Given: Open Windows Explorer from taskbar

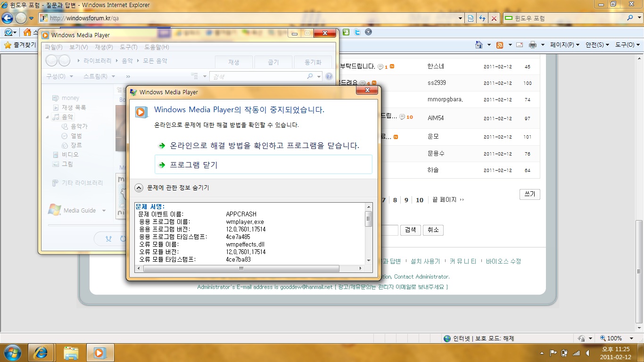Looking at the screenshot, I should [x=71, y=353].
